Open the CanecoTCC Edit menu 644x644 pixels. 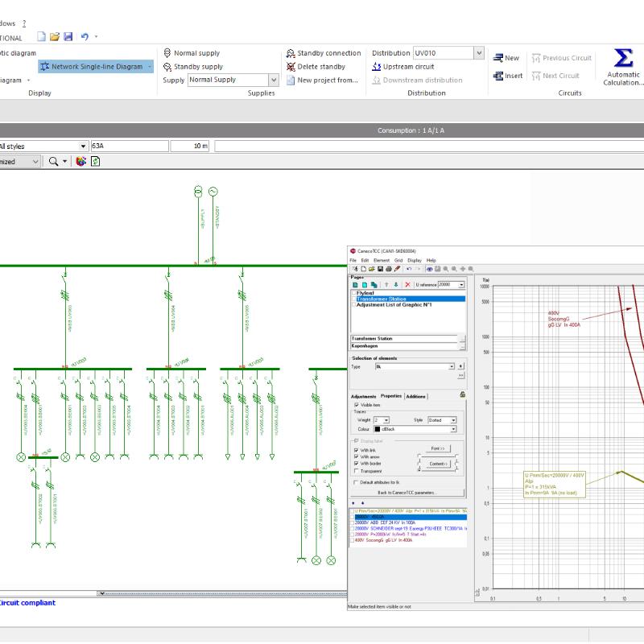pos(365,260)
